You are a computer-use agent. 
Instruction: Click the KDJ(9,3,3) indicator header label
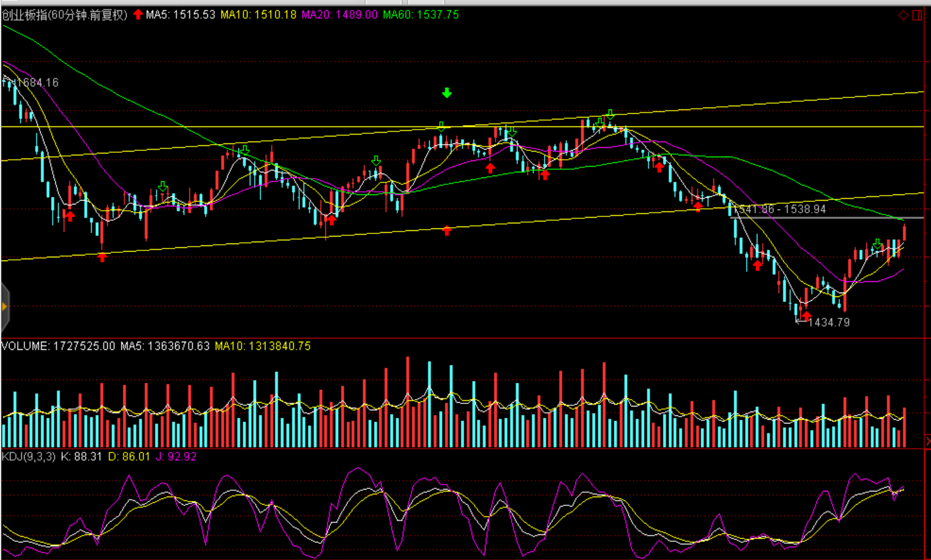(28, 456)
